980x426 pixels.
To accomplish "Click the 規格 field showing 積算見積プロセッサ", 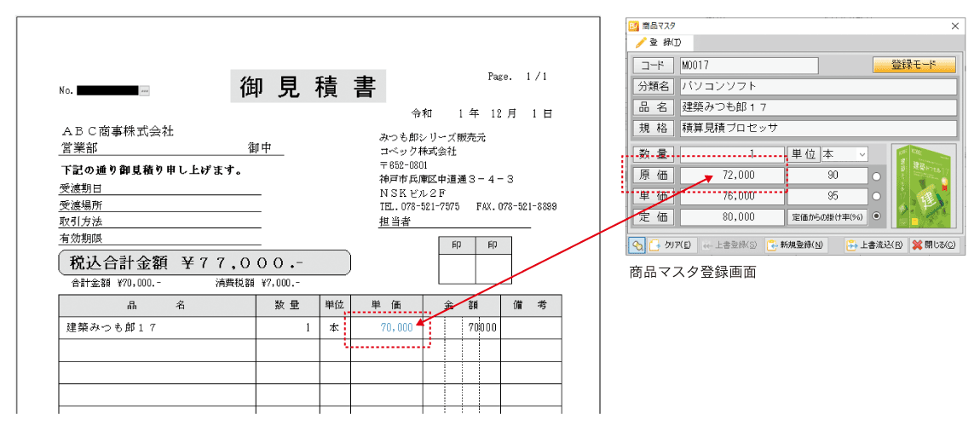I will click(818, 128).
